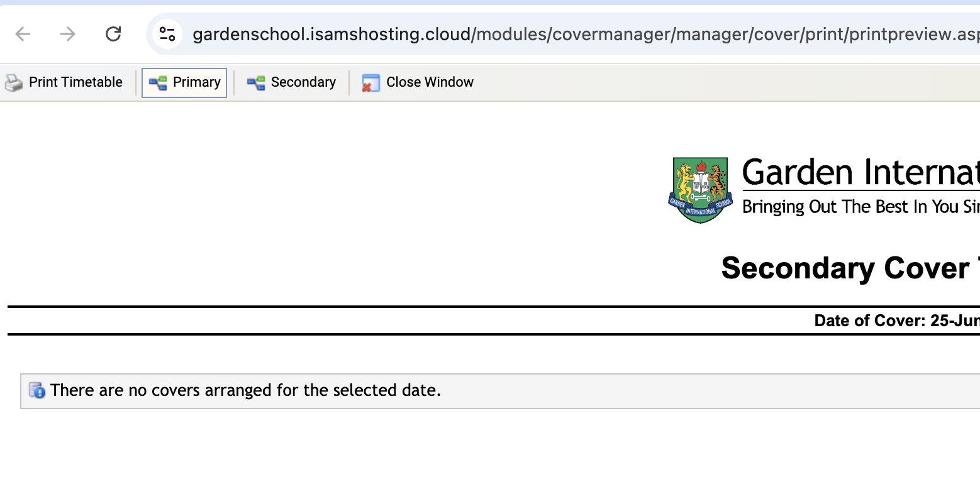This screenshot has width=980, height=504.
Task: Select the Print Timetable label
Action: (x=75, y=82)
